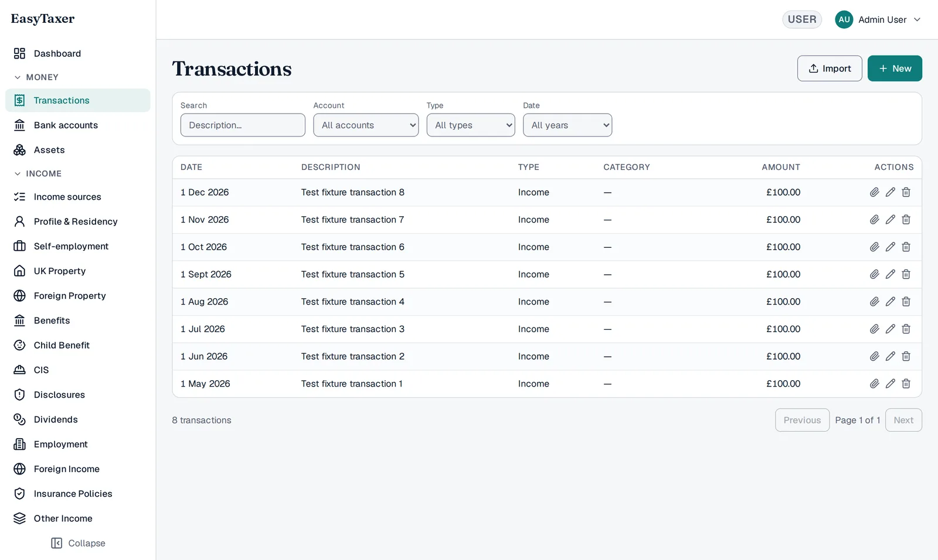This screenshot has width=938, height=560.
Task: Collapse the INCOME sidebar section
Action: (38, 174)
